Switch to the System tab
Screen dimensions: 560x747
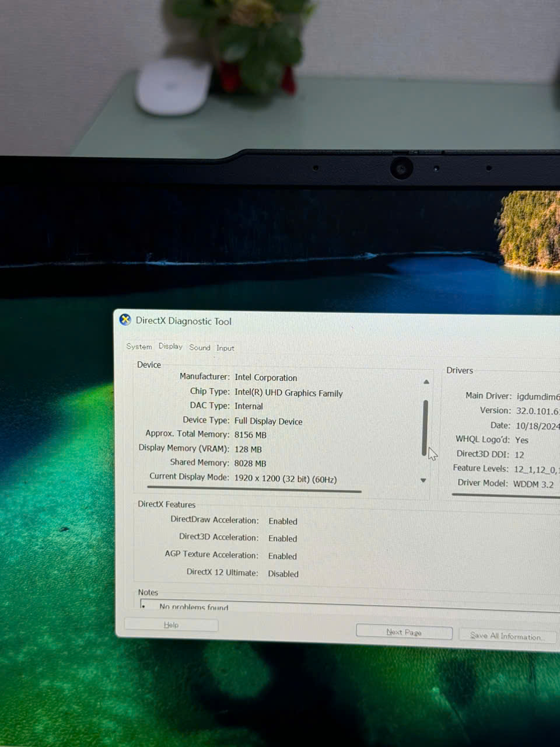(139, 347)
